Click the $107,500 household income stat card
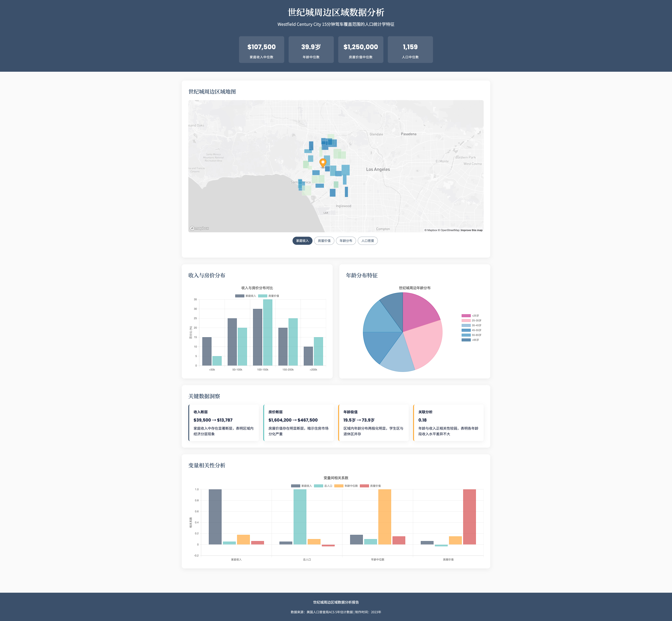Image resolution: width=672 pixels, height=621 pixels. [262, 49]
